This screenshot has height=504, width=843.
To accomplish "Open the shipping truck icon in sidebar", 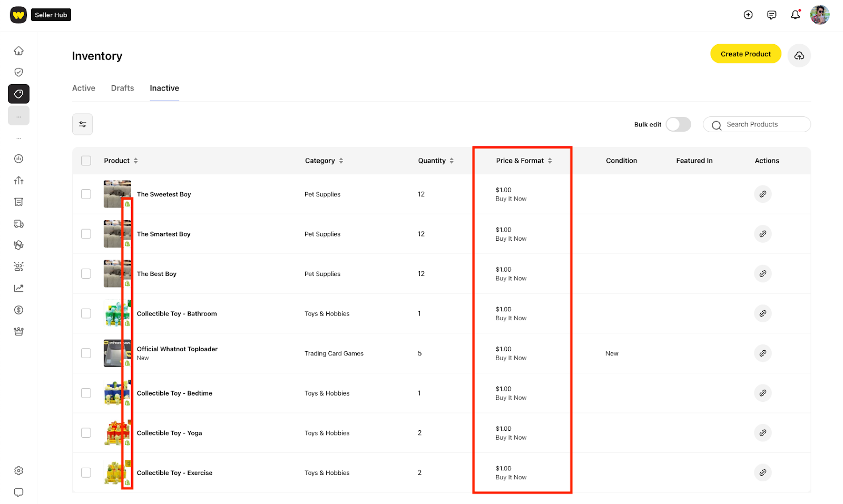I will [18, 224].
